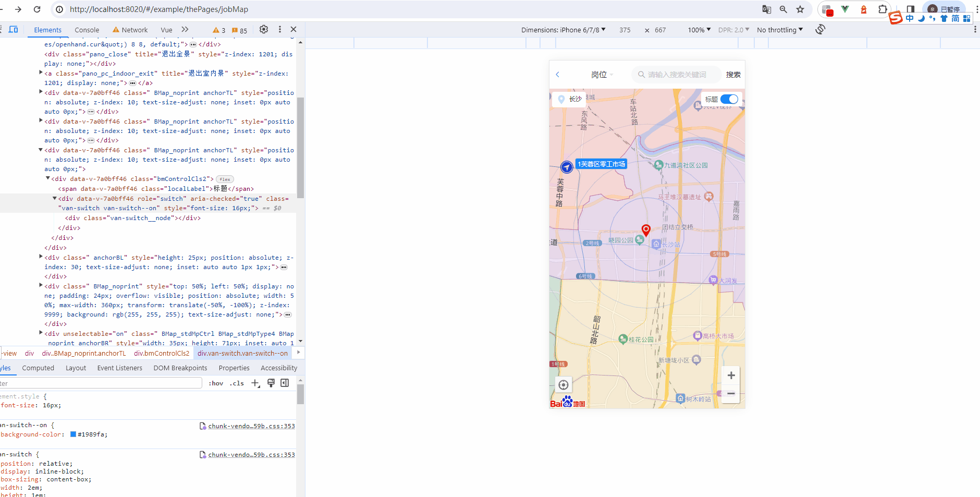Open the No throttling dropdown

(780, 30)
